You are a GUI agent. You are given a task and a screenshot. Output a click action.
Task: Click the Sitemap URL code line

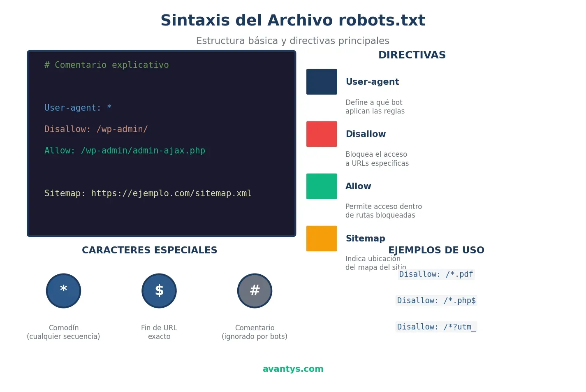(x=148, y=193)
